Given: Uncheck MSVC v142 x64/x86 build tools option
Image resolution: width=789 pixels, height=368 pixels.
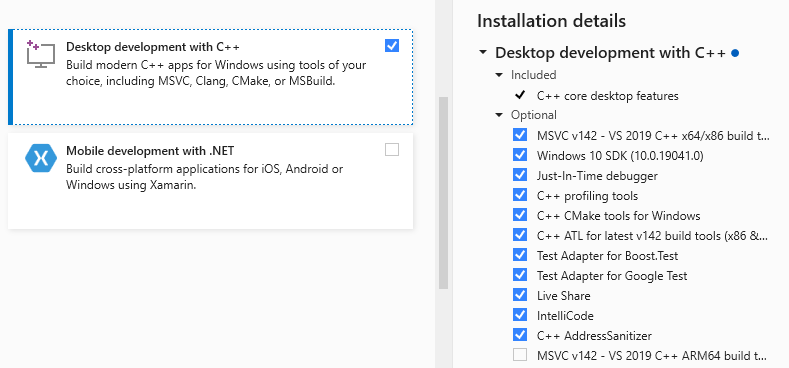Looking at the screenshot, I should (x=520, y=135).
